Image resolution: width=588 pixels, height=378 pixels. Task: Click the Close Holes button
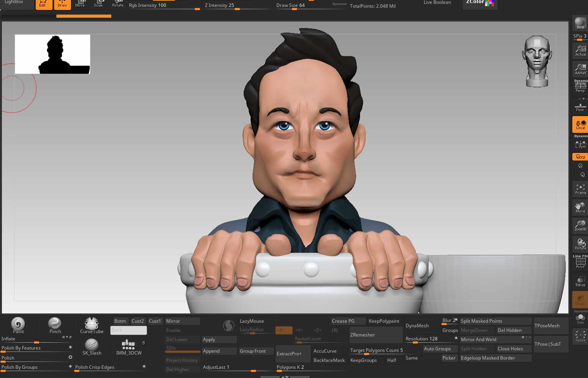(514, 349)
